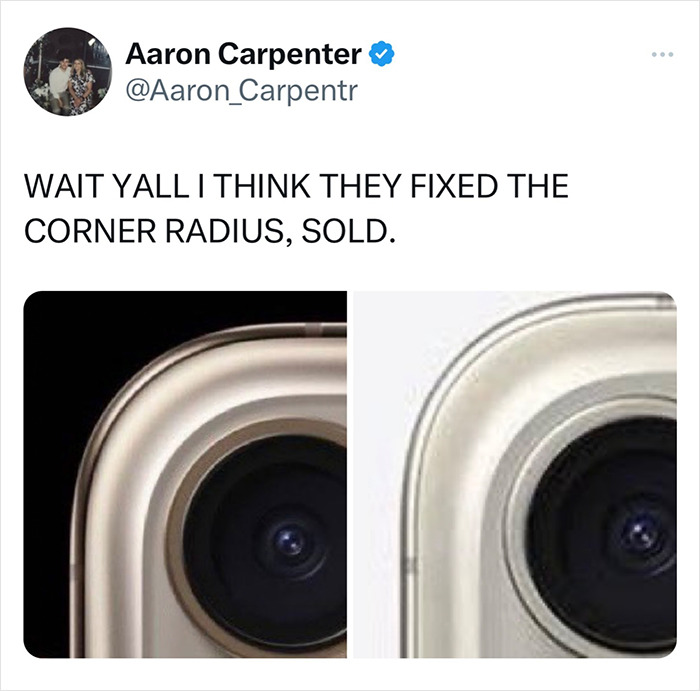Screen dimensions: 700x691
Task: Click the man in white in avatar
Action: pyautogui.click(x=58, y=85)
